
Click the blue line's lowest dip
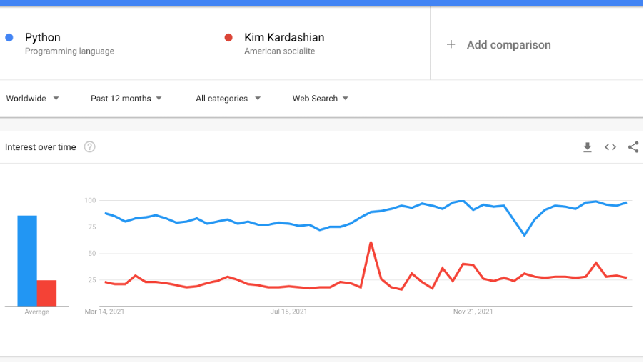tap(524, 235)
